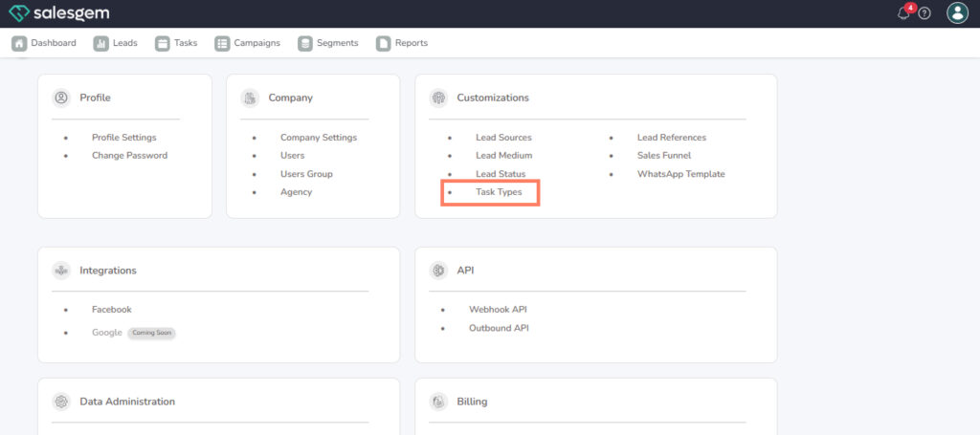Image resolution: width=980 pixels, height=435 pixels.
Task: Click the API section icon
Action: click(x=438, y=271)
